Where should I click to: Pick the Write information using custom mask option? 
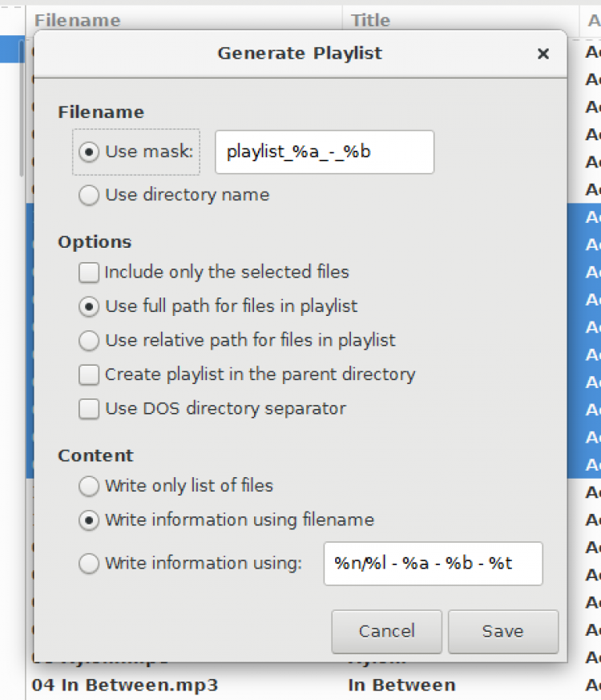(91, 564)
